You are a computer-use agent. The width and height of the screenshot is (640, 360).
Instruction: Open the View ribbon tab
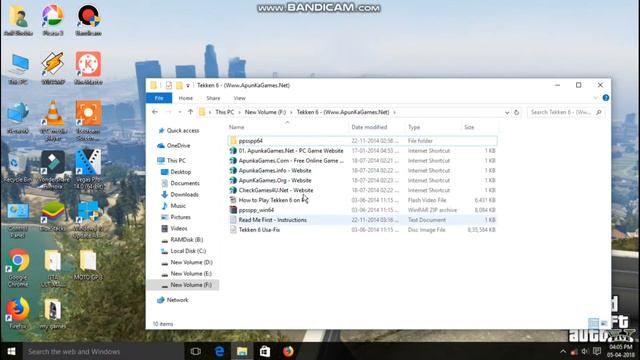click(240, 98)
